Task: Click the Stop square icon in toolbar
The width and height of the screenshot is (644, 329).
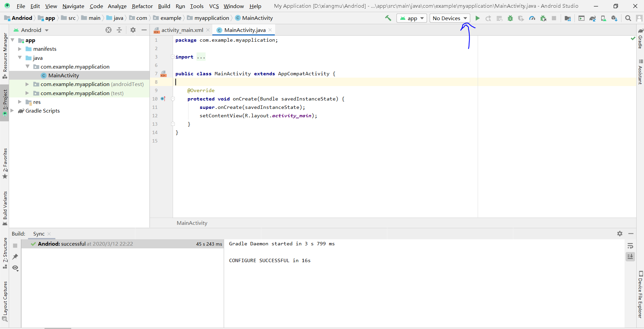Action: 554,18
